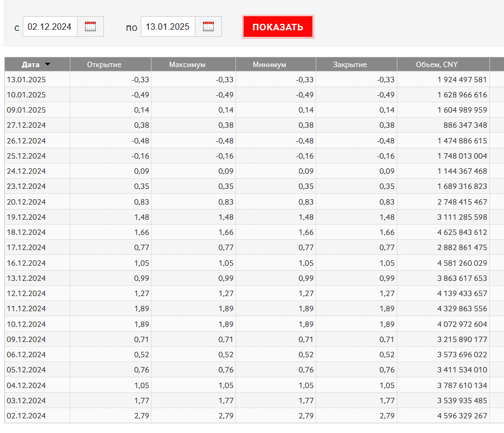
Task: Click volume value 1 924 497 581
Action: pos(462,80)
